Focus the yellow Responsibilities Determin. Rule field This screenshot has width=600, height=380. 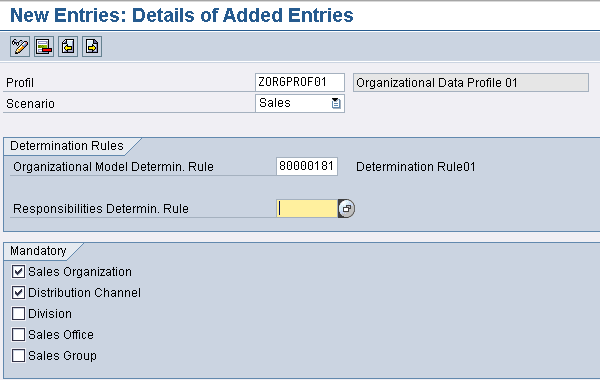coord(307,209)
